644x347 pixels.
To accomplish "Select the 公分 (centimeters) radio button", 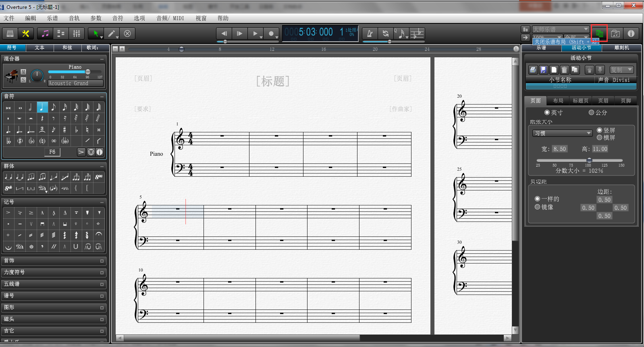I will click(591, 113).
